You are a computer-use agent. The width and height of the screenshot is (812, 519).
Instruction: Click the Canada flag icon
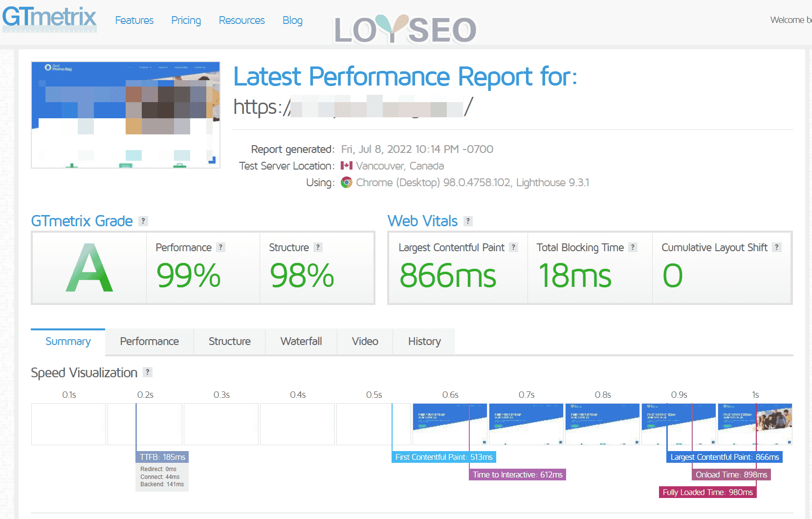(x=347, y=166)
